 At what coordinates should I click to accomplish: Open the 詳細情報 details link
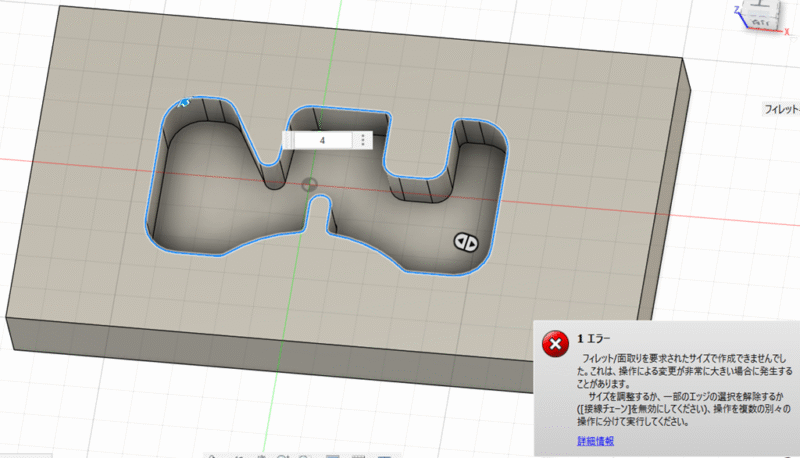pos(595,441)
